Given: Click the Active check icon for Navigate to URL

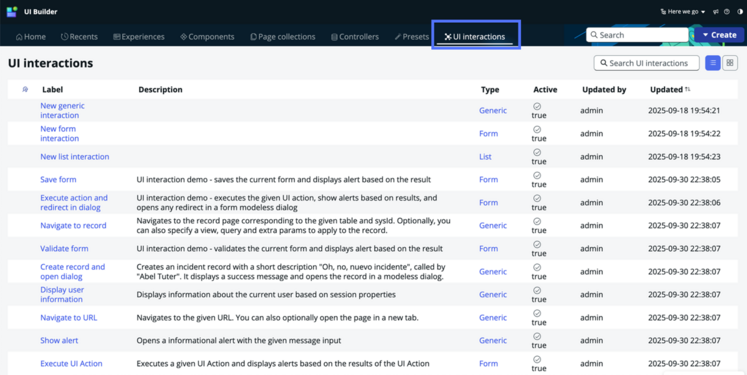Looking at the screenshot, I should click(537, 313).
